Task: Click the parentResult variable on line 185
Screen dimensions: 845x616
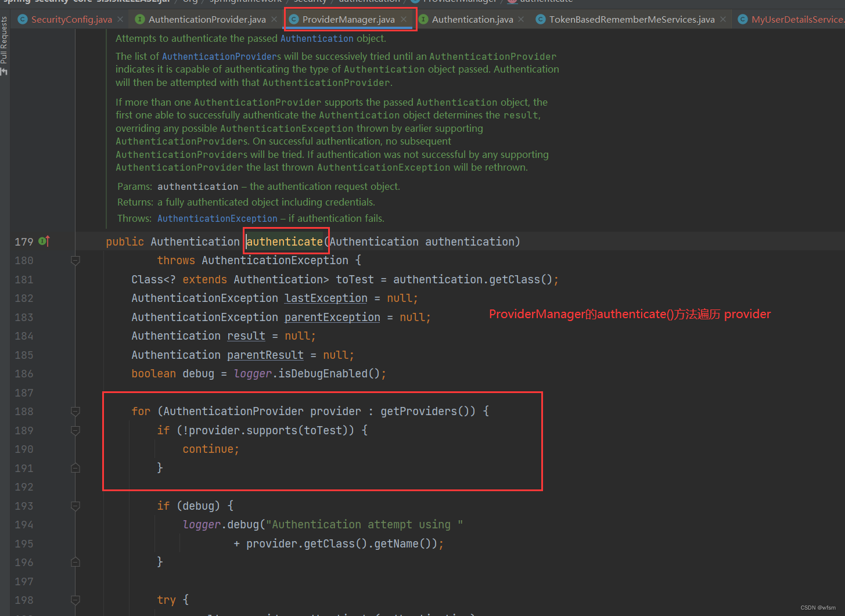Action: (x=265, y=355)
